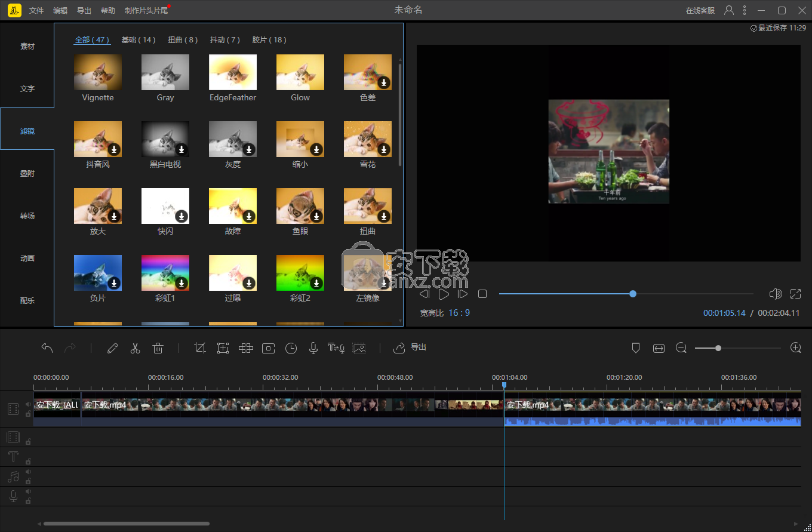Filter by 抖动 ( 7 ) category

point(225,40)
